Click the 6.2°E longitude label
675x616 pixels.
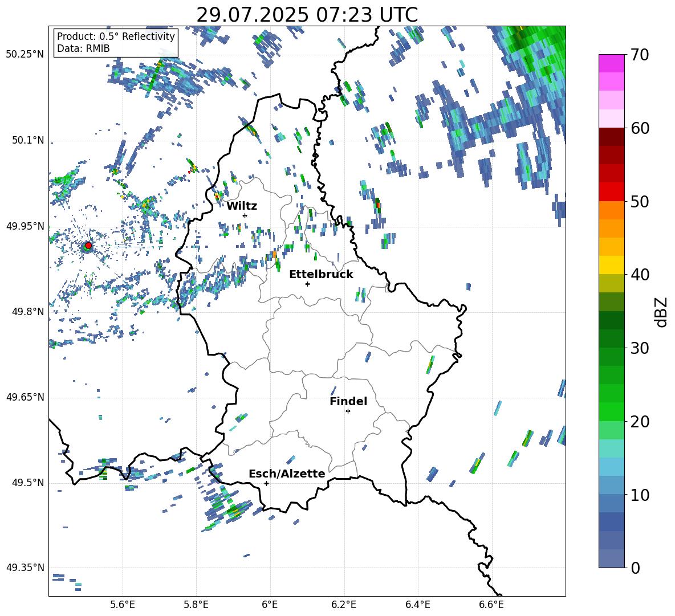(x=344, y=605)
